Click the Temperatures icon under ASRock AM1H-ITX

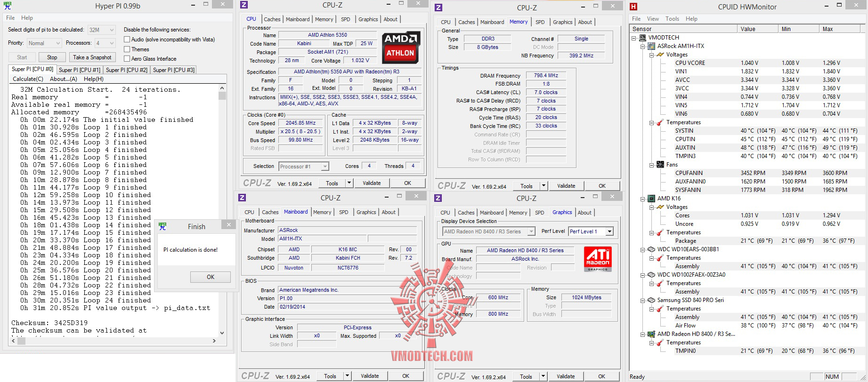click(x=660, y=122)
